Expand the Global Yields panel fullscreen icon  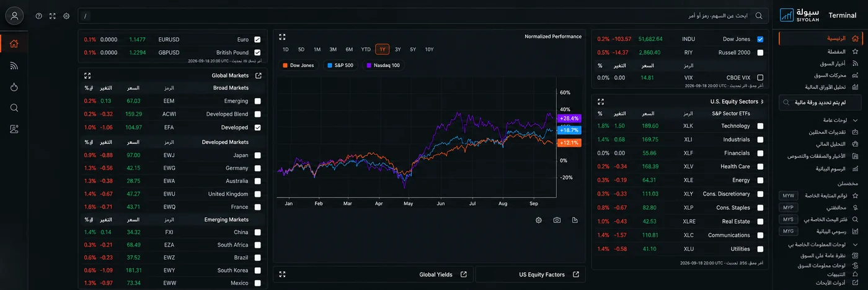(282, 274)
